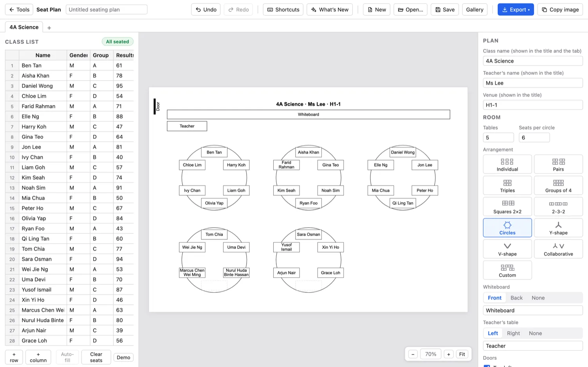Edit the Teacher's name field Ms Lee
Screen dimensions: 588x367
[x=533, y=83]
